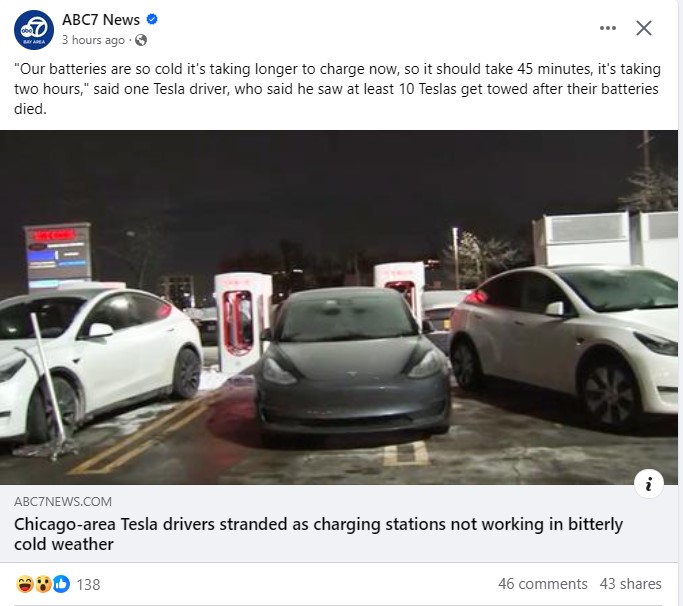The width and height of the screenshot is (683, 606).
Task: Click the '3 hours ago' timestamp
Action: pos(93,40)
